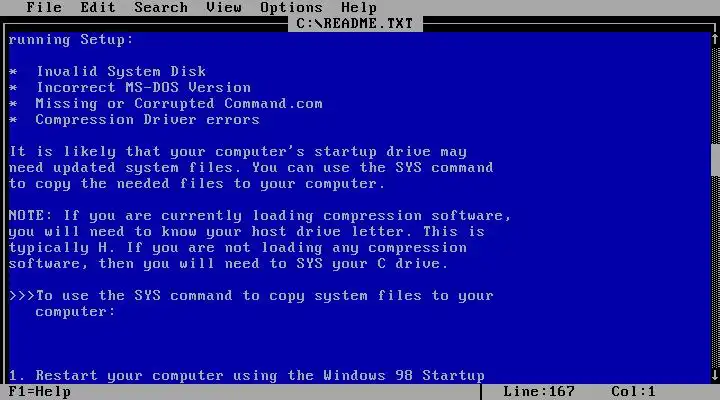Click the '1. Restart your computer' step line
The image size is (720, 400).
[247, 376]
